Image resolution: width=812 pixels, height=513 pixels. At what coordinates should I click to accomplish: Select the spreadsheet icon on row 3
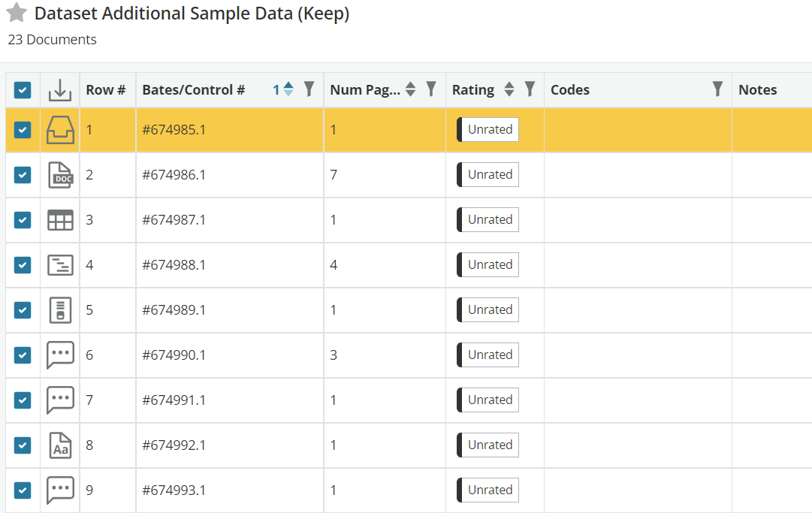[59, 219]
